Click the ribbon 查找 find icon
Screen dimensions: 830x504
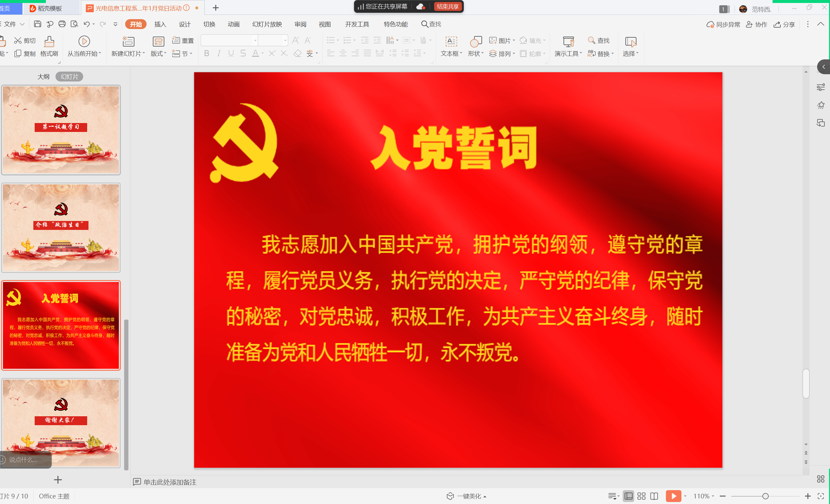(x=592, y=40)
